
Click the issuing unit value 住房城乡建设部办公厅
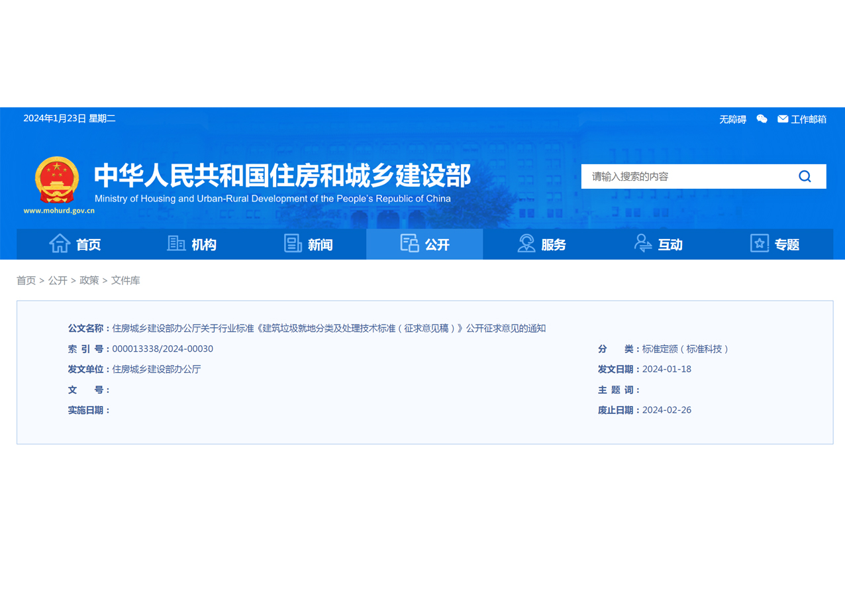click(x=157, y=370)
